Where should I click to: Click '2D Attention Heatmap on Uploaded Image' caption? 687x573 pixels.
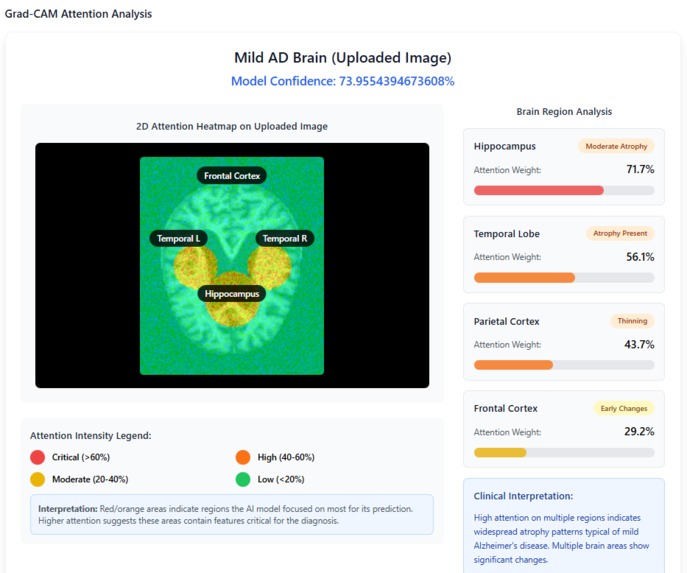coord(232,126)
